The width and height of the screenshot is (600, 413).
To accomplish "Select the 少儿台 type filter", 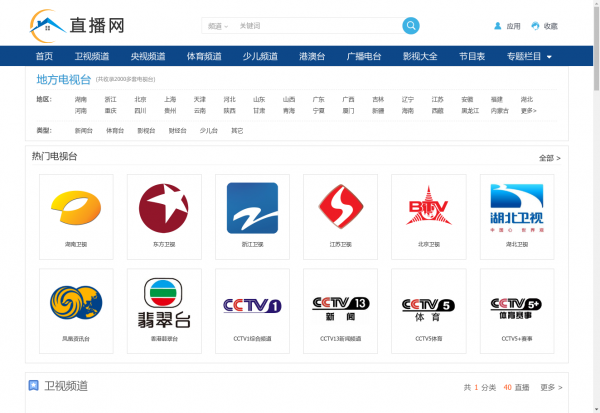I will [x=209, y=131].
